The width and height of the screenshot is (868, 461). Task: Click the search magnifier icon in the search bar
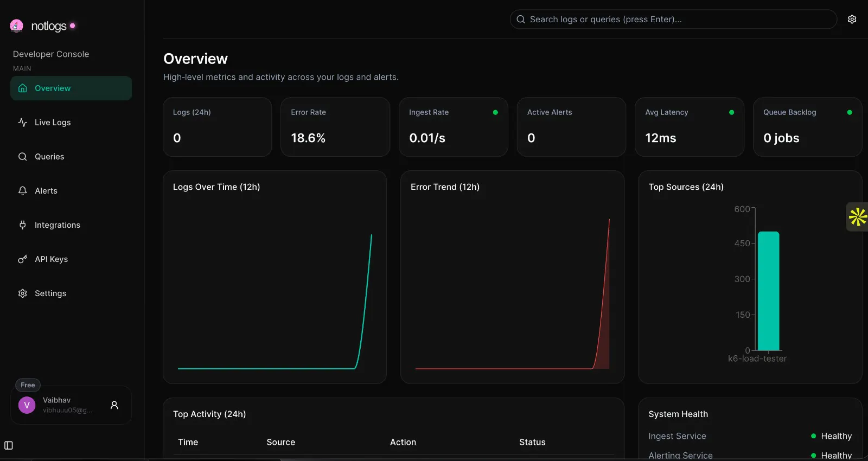[x=521, y=19]
